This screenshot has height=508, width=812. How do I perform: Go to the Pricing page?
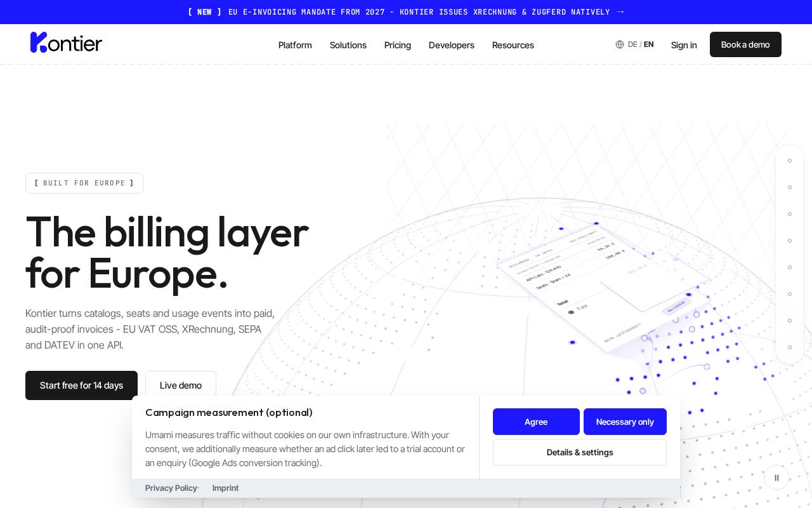click(x=397, y=45)
